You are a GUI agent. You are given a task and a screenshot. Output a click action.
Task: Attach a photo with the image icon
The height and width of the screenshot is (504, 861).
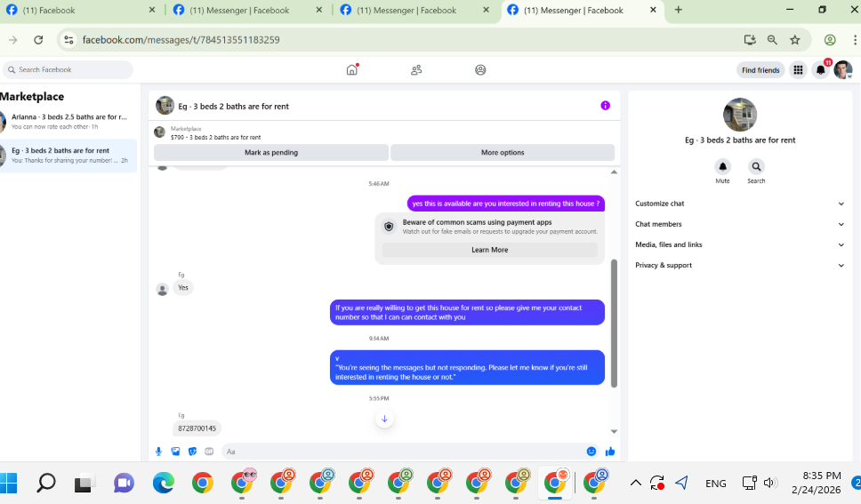(x=175, y=452)
